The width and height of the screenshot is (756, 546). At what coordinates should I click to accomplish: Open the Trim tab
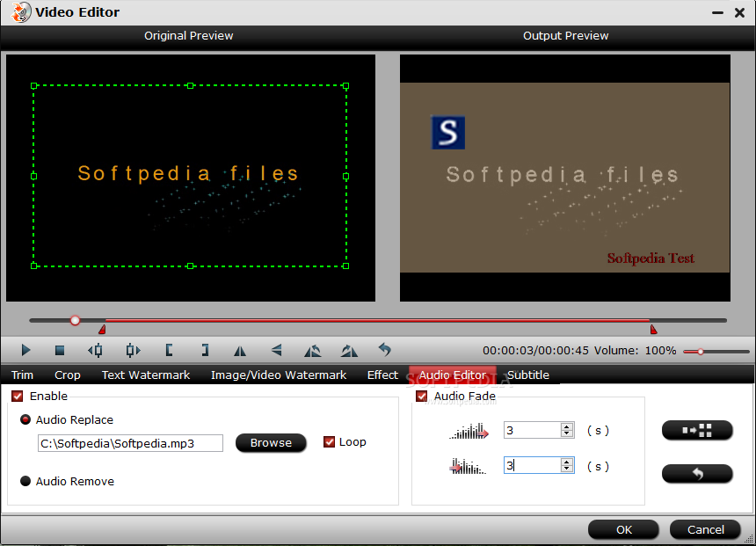coord(22,375)
